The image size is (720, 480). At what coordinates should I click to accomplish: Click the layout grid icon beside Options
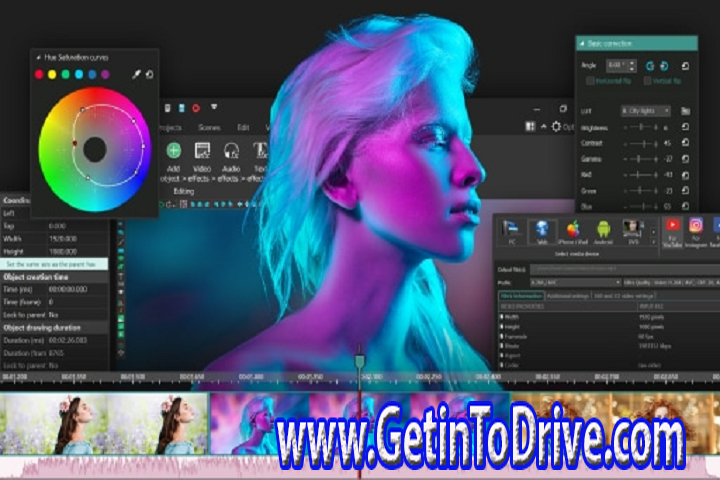click(x=530, y=126)
